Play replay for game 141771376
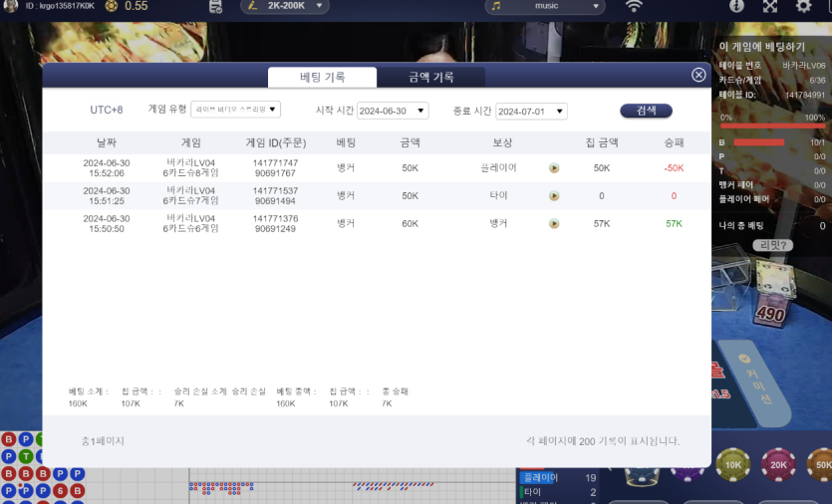Viewport: 832px width, 504px height. (554, 223)
